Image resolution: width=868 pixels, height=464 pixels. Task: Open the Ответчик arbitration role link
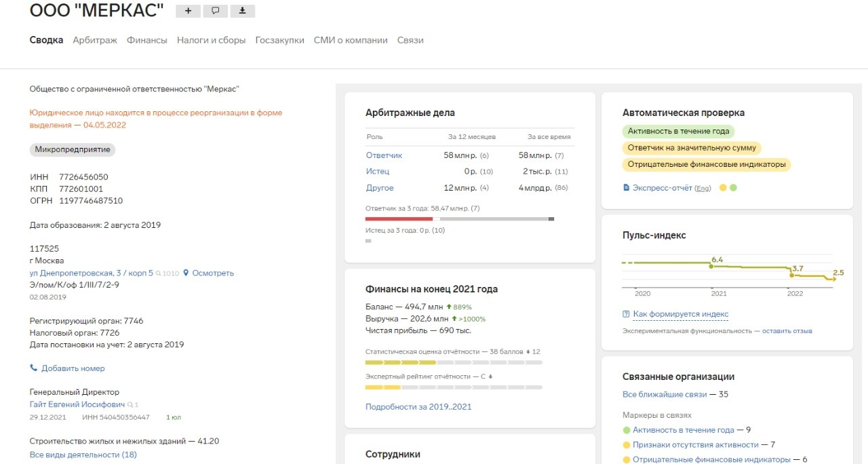(x=384, y=155)
